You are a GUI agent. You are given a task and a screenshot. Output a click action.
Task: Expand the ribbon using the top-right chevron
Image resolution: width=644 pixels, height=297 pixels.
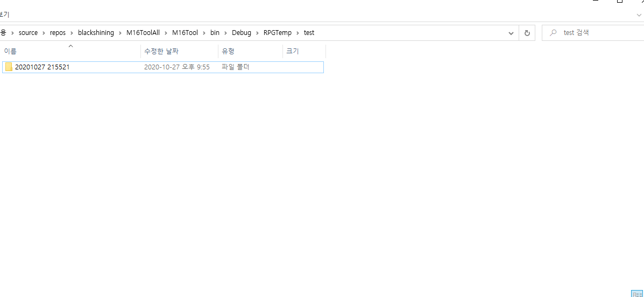(639, 15)
